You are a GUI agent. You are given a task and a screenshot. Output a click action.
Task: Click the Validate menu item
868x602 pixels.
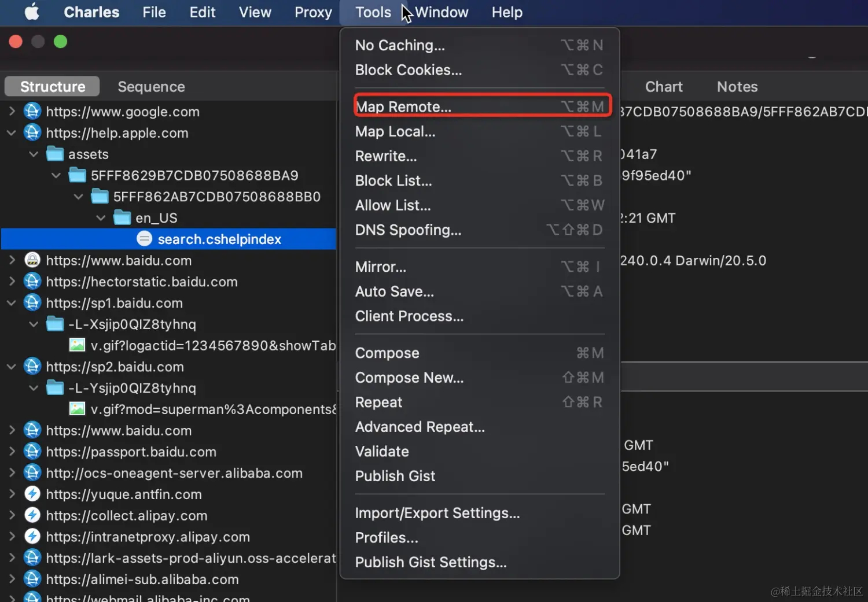(x=480, y=451)
